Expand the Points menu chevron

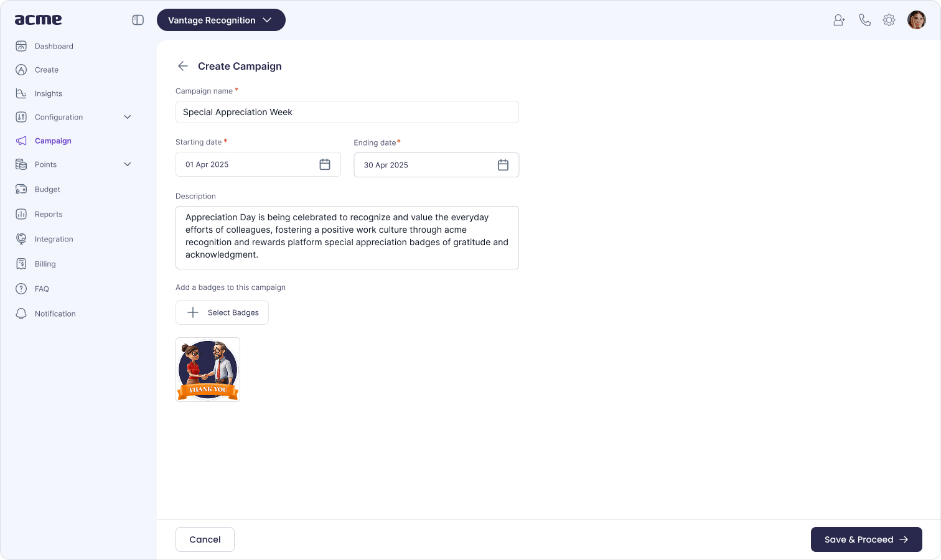coord(128,164)
